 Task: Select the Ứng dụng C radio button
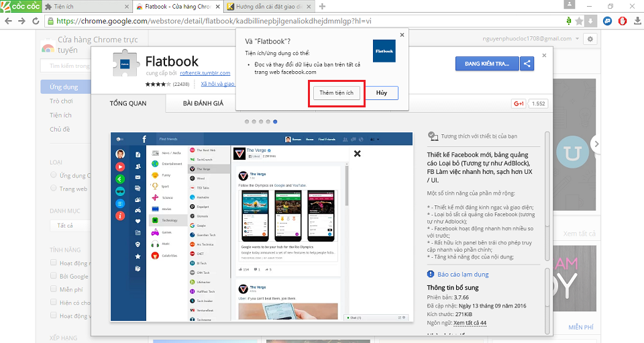click(54, 175)
